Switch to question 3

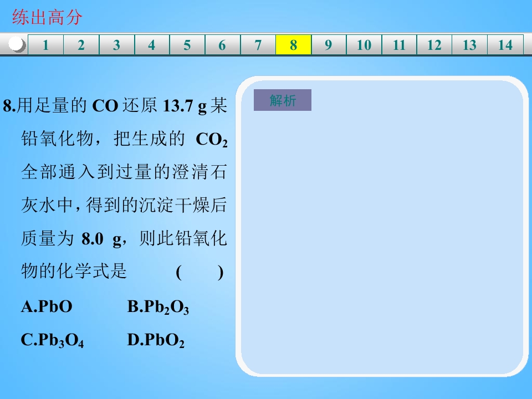[x=117, y=45]
